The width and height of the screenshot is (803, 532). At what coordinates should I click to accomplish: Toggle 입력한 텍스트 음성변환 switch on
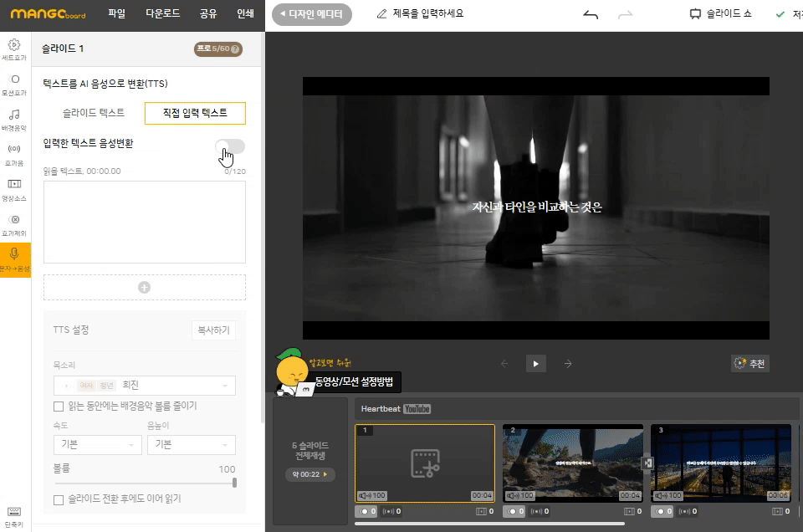coord(230,146)
